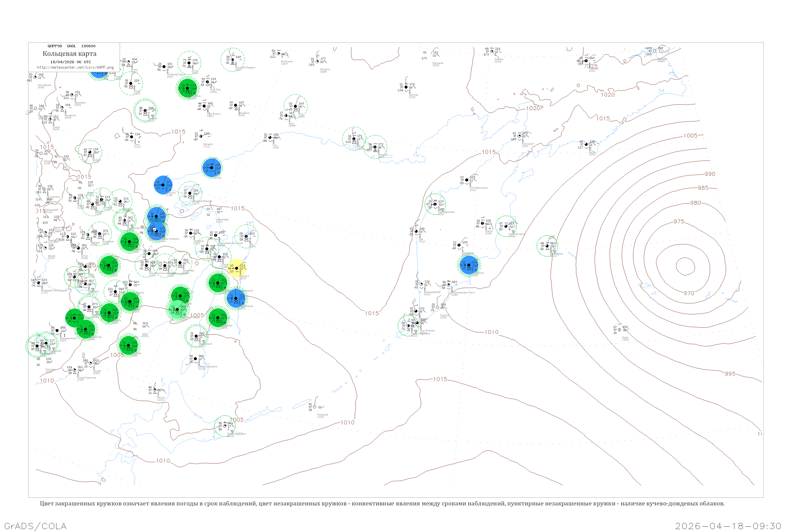Click the Южно-Курильск station ring

coord(225,426)
